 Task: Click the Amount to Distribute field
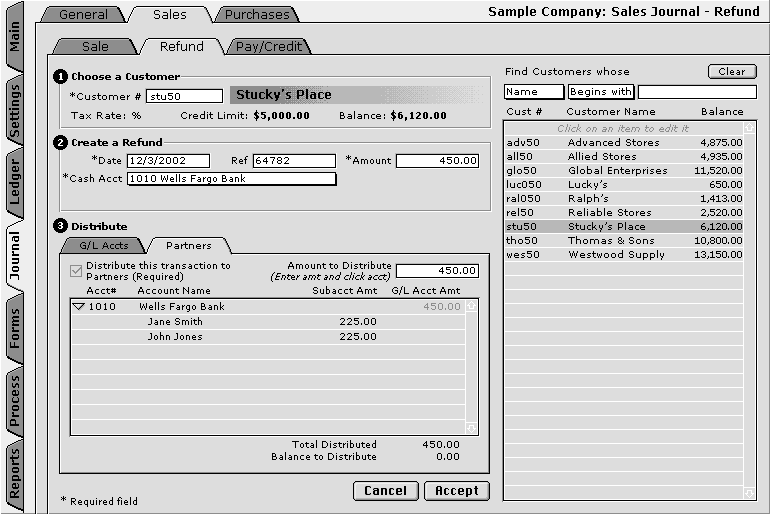438,271
